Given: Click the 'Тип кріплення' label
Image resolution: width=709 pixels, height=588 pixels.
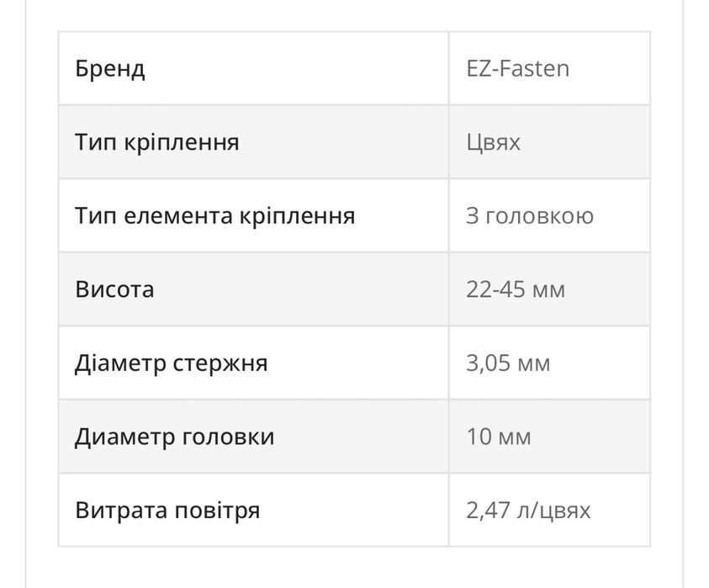Looking at the screenshot, I should (x=157, y=142).
